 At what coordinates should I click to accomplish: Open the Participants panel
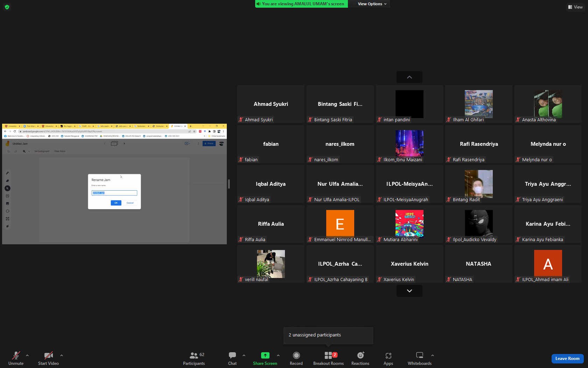pos(194,359)
